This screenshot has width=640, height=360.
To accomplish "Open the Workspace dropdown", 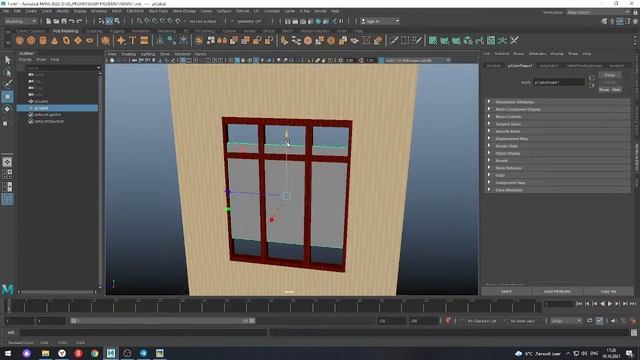I will (598, 13).
